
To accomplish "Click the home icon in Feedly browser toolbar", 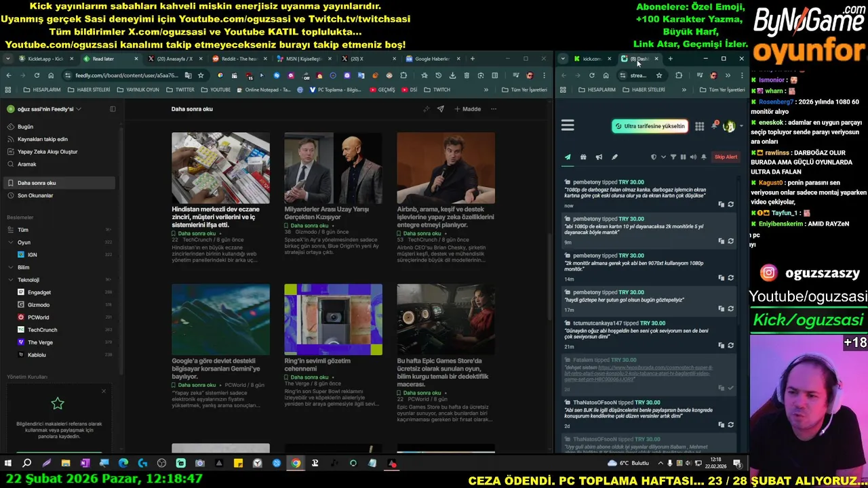I will click(51, 75).
